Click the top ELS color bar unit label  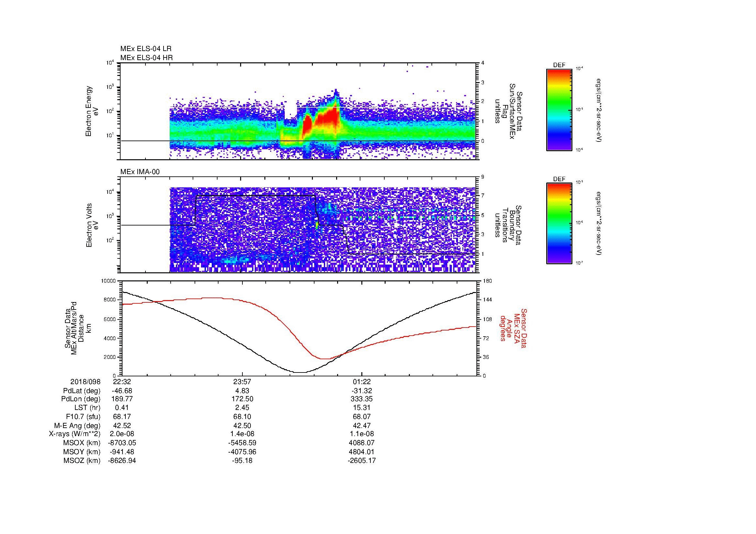pyautogui.click(x=599, y=110)
